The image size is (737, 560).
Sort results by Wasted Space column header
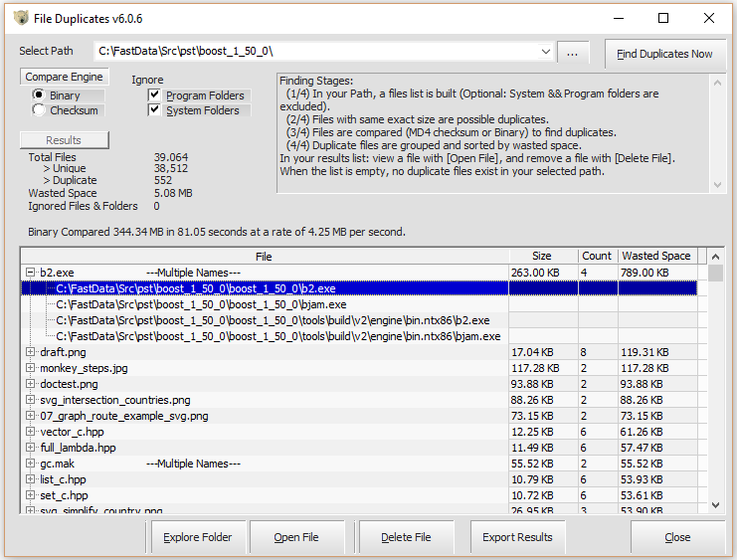655,257
